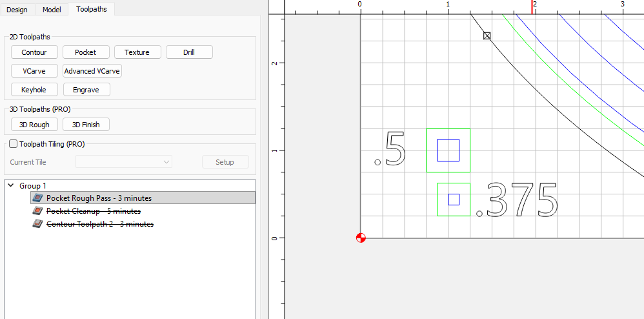The height and width of the screenshot is (319, 644).
Task: Create a Contour toolpath
Action: [x=34, y=52]
